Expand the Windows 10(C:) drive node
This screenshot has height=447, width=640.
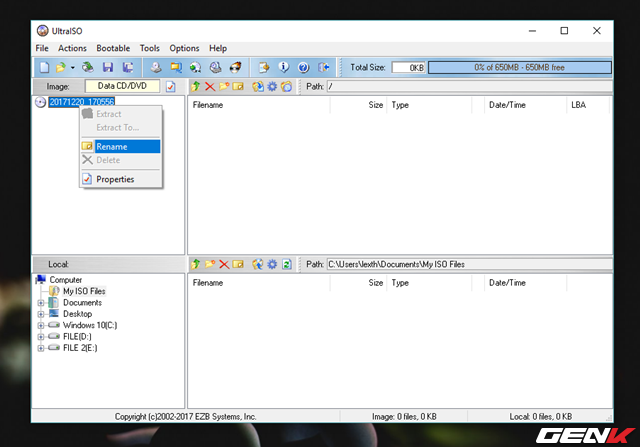tap(41, 325)
